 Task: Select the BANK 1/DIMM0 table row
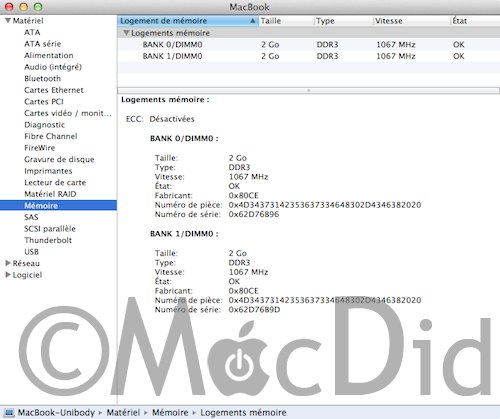[308, 56]
